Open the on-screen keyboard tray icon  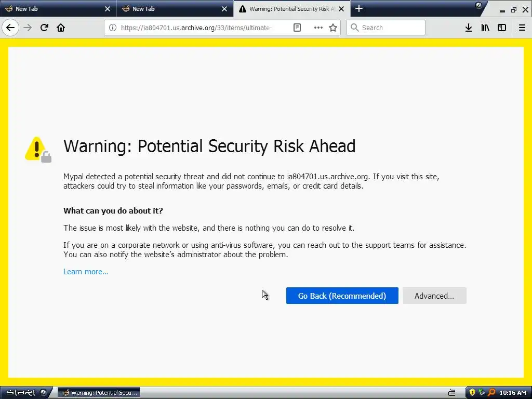click(451, 393)
